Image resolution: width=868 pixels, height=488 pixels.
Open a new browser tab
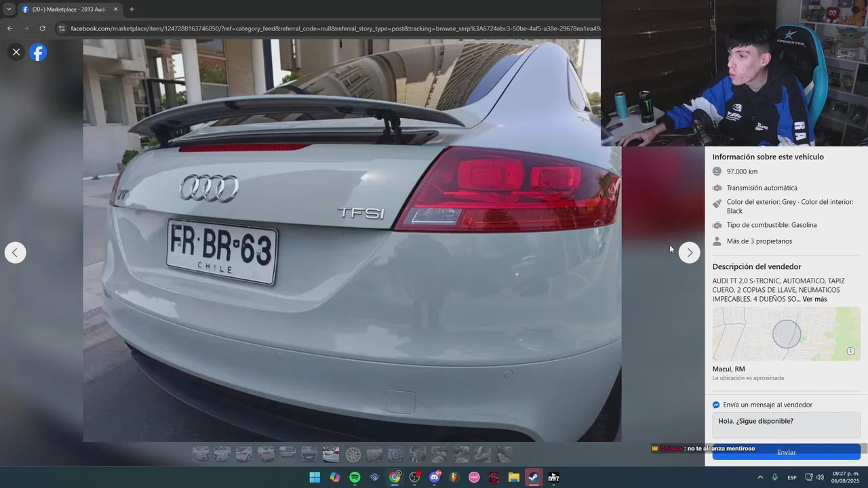tap(132, 9)
